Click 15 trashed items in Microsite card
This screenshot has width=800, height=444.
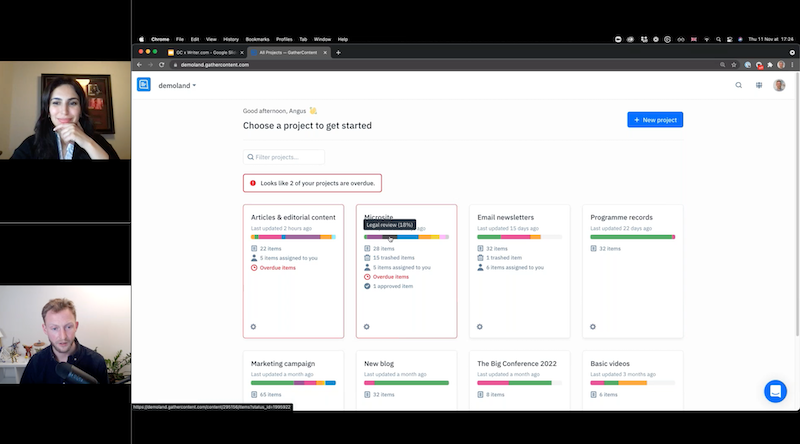pos(394,258)
